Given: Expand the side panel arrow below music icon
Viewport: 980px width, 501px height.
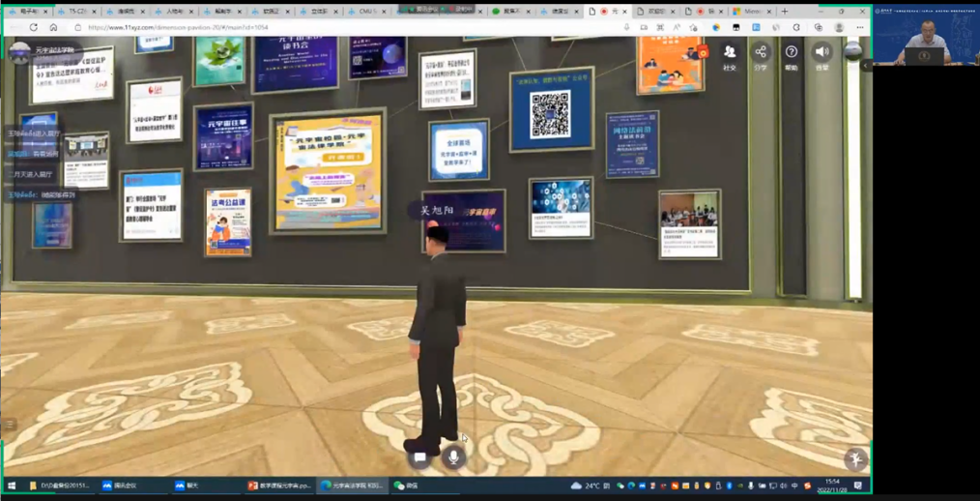Looking at the screenshot, I should 867,67.
